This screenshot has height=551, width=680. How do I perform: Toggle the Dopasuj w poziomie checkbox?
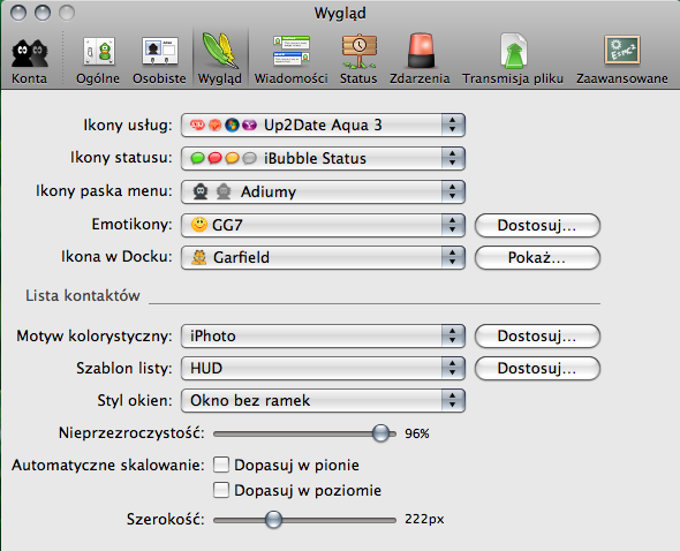click(221, 491)
